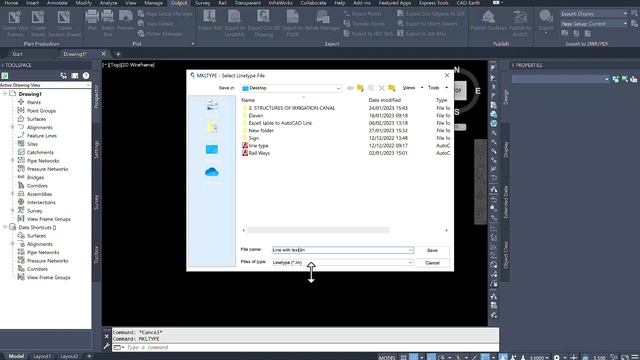
Task: Select the Desktop shortcut in places sidebar
Action: coord(211,150)
